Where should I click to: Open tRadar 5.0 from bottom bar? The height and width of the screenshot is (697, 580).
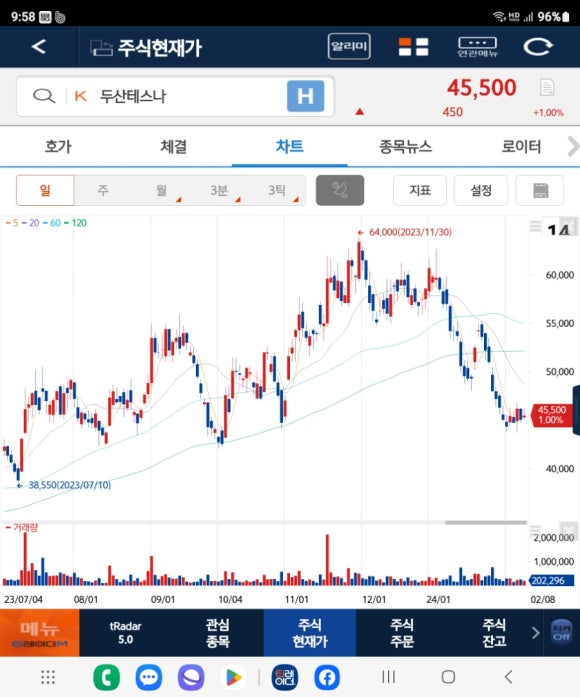click(125, 633)
